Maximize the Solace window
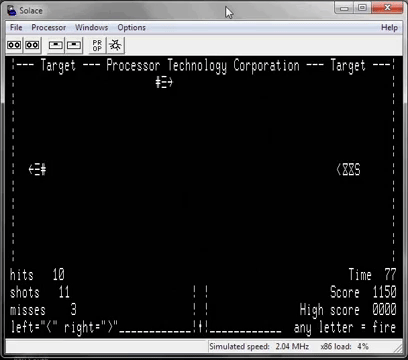Screen dimensions: 408x360 click(x=362, y=8)
